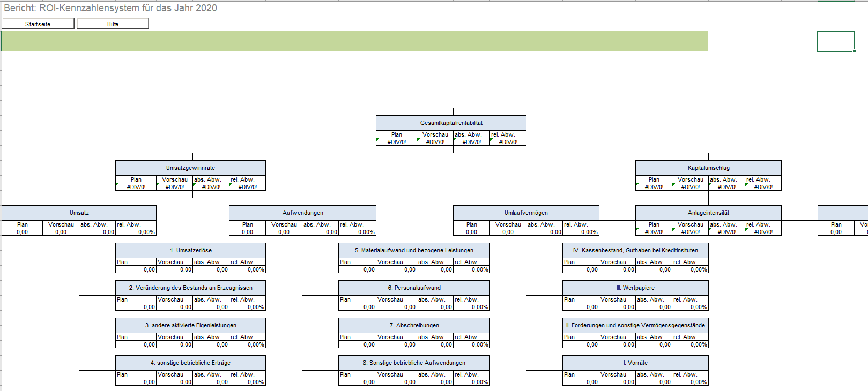Screen dimensions: 868x391
Task: Click Vorschau value under 6. Personalaufwand
Action: click(x=396, y=307)
